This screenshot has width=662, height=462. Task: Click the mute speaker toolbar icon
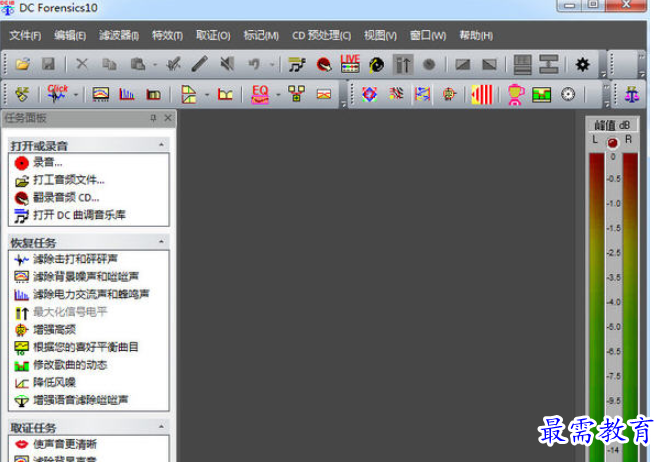pyautogui.click(x=227, y=64)
